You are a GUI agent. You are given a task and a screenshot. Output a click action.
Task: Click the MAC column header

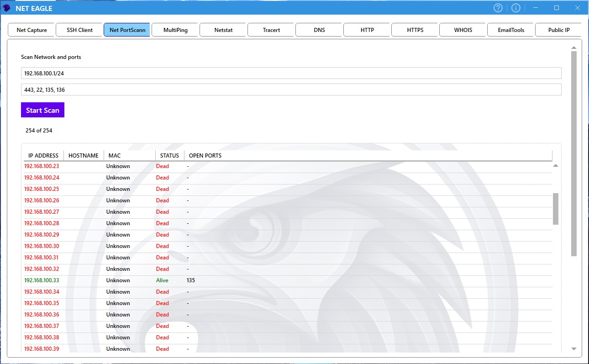[130, 156]
